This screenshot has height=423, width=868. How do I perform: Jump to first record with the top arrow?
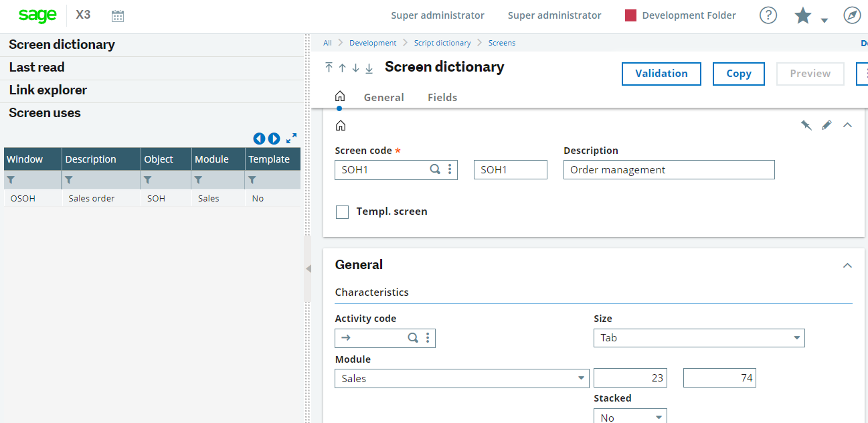click(x=329, y=68)
